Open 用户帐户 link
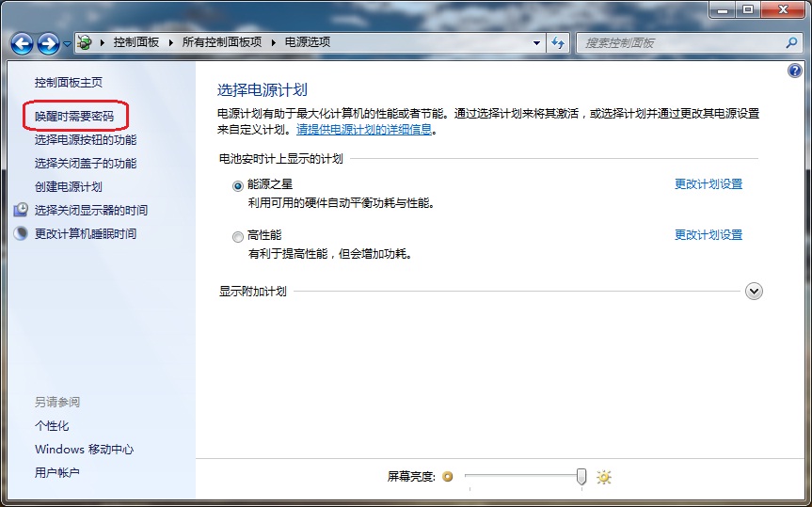 click(57, 473)
